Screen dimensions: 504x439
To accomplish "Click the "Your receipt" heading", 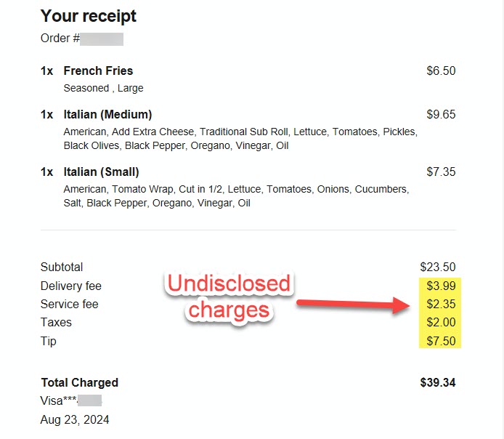I will pos(89,16).
